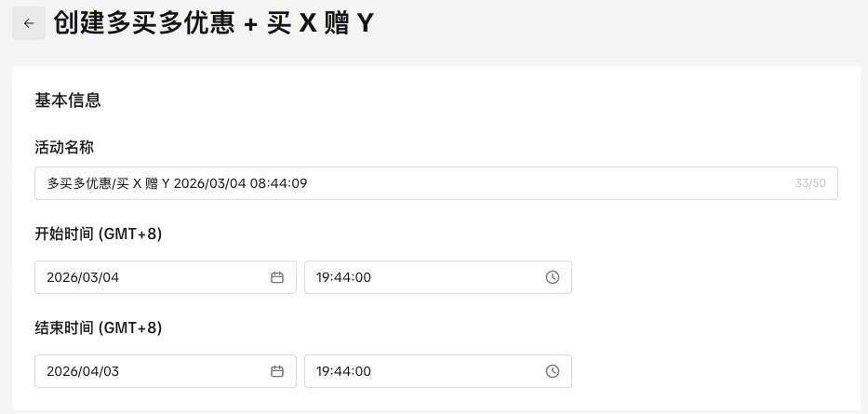
Task: Click the end time clock icon
Action: click(x=553, y=371)
